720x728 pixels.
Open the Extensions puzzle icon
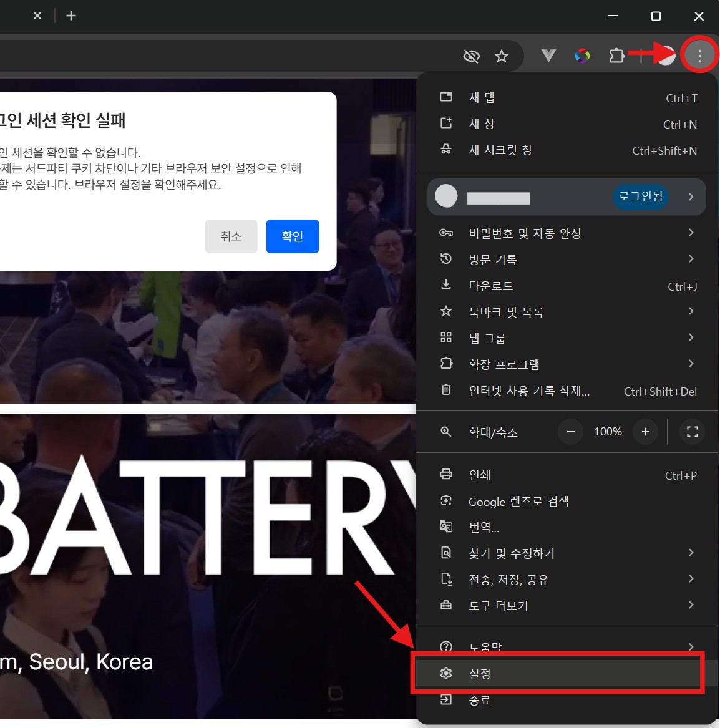coord(616,56)
